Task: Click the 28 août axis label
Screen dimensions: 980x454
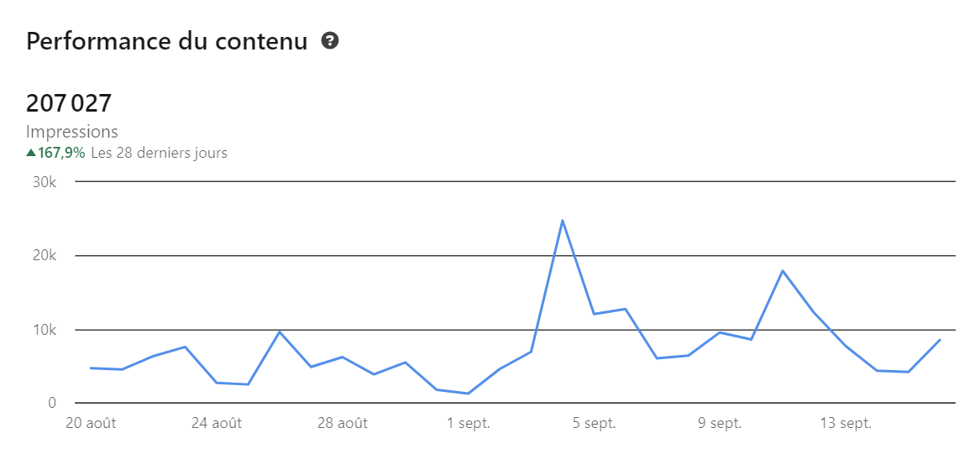Action: [343, 424]
